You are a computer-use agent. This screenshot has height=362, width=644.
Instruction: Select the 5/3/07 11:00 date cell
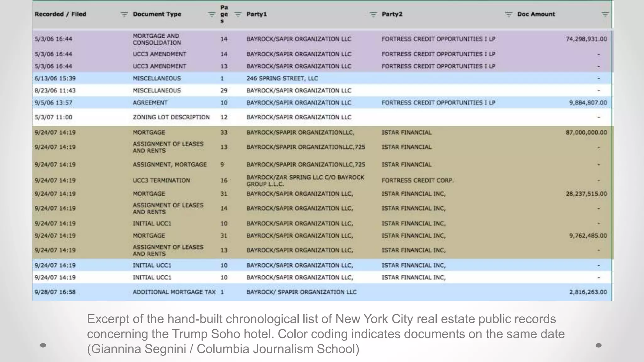[x=53, y=117]
